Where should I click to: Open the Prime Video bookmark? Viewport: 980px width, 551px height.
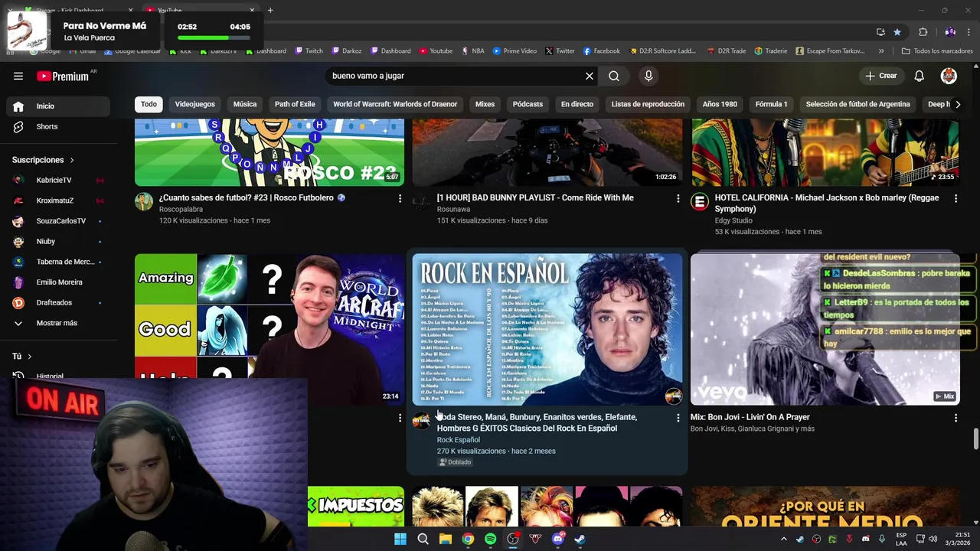coord(514,51)
